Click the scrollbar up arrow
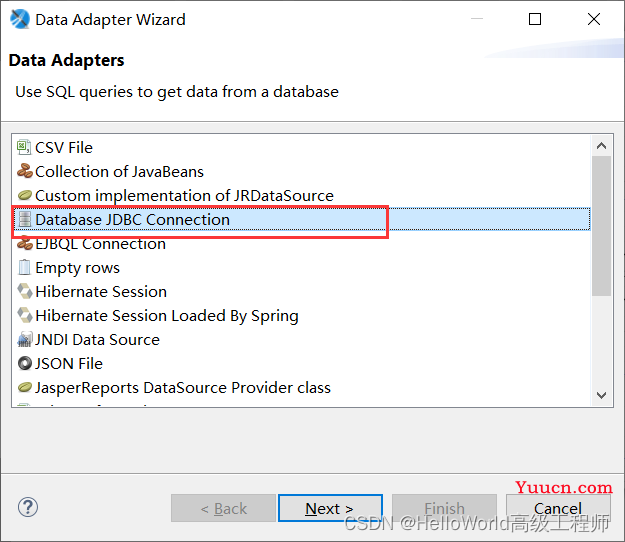Viewport: 625px width, 542px height. [601, 146]
